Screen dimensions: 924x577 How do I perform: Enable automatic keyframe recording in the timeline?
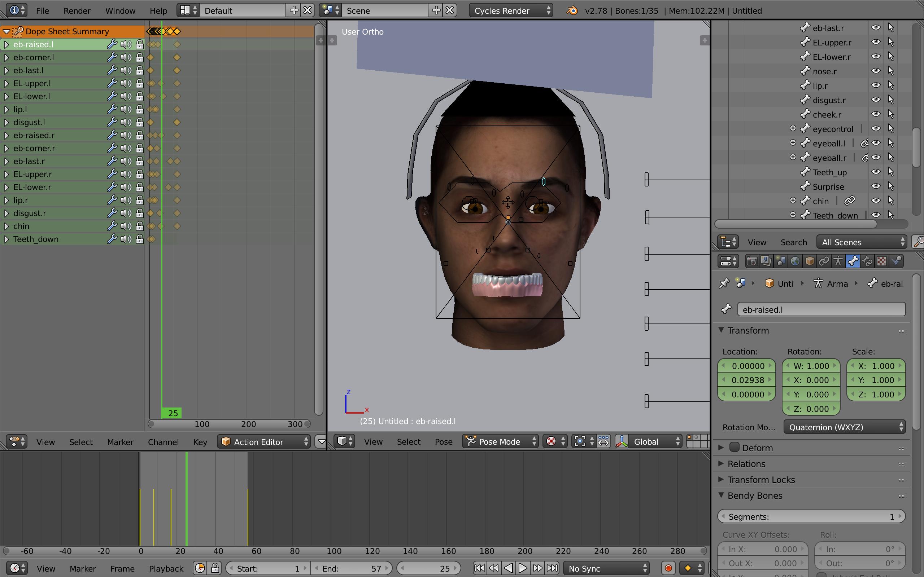pyautogui.click(x=668, y=568)
